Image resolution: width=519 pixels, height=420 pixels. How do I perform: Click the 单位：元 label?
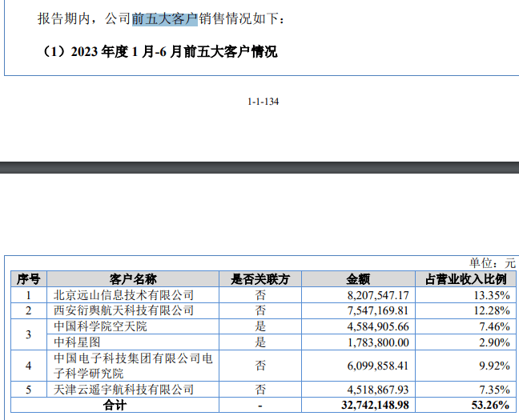click(x=492, y=263)
